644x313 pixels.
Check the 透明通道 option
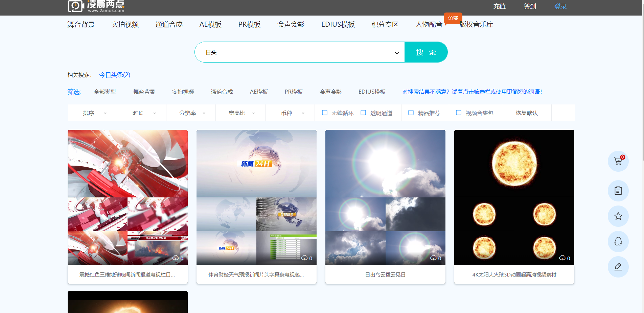(363, 113)
